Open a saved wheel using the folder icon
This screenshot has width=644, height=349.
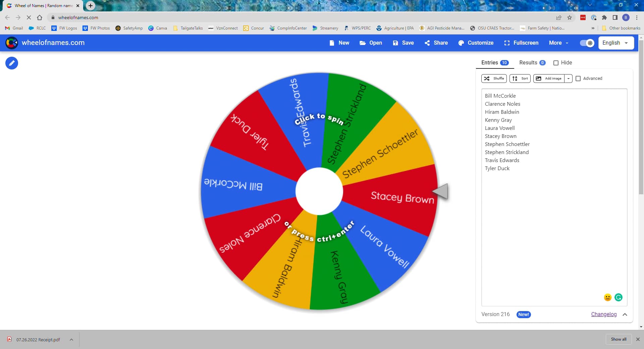pyautogui.click(x=371, y=43)
